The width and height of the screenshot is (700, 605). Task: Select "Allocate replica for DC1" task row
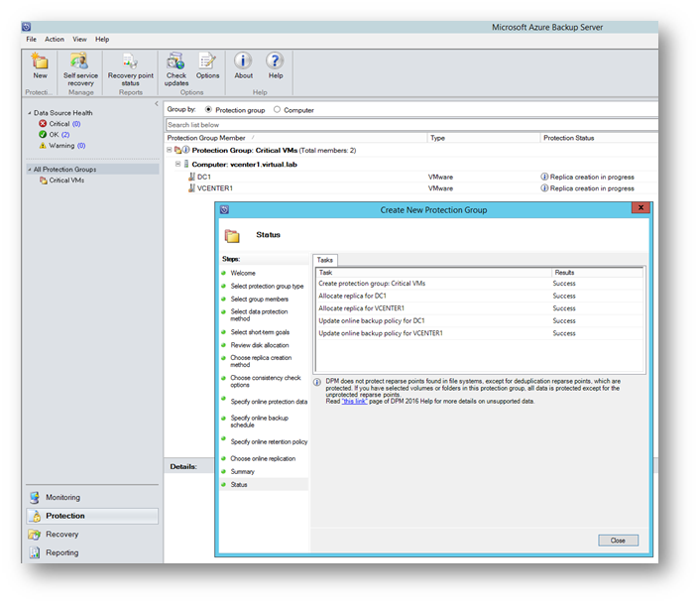480,296
